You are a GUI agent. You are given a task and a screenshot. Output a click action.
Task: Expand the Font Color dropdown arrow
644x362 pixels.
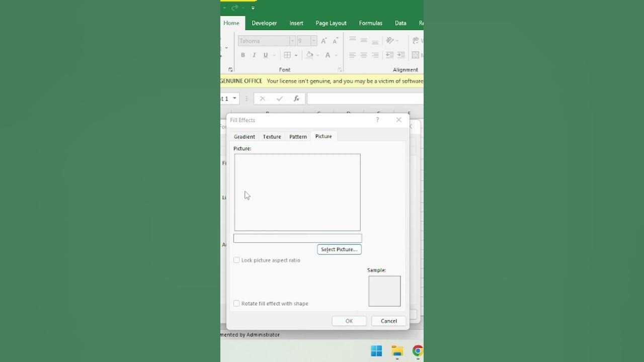(336, 55)
